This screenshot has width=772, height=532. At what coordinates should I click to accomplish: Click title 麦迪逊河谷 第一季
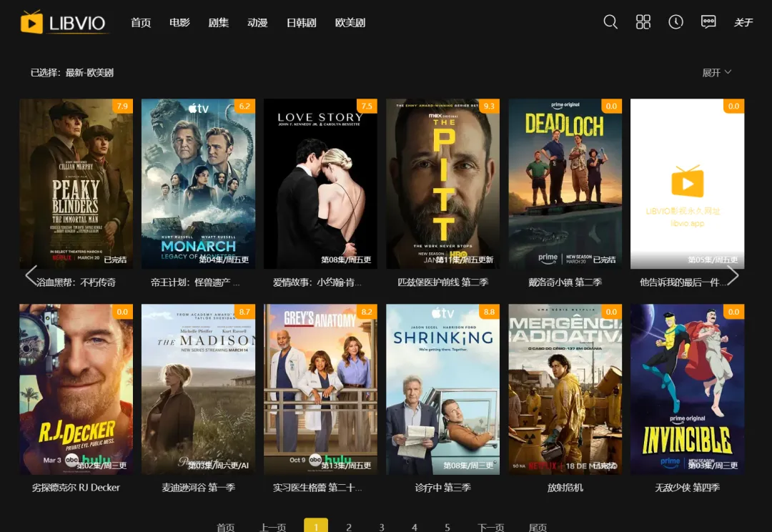[199, 488]
